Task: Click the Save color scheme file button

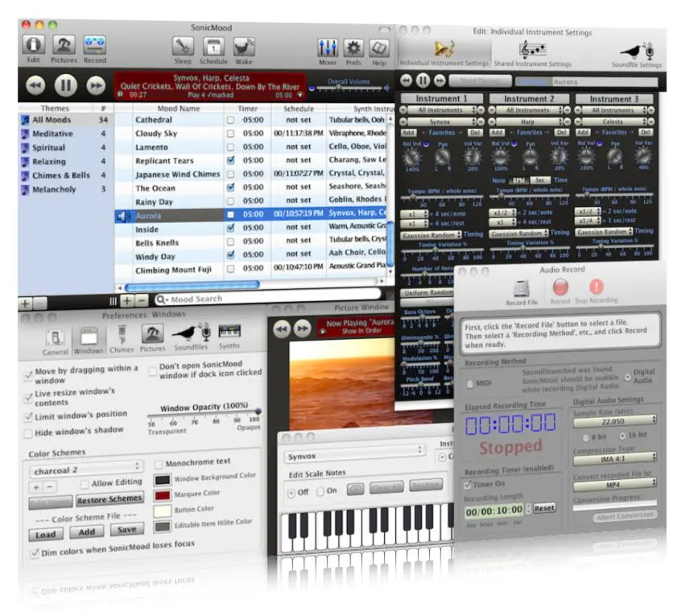Action: pyautogui.click(x=127, y=530)
